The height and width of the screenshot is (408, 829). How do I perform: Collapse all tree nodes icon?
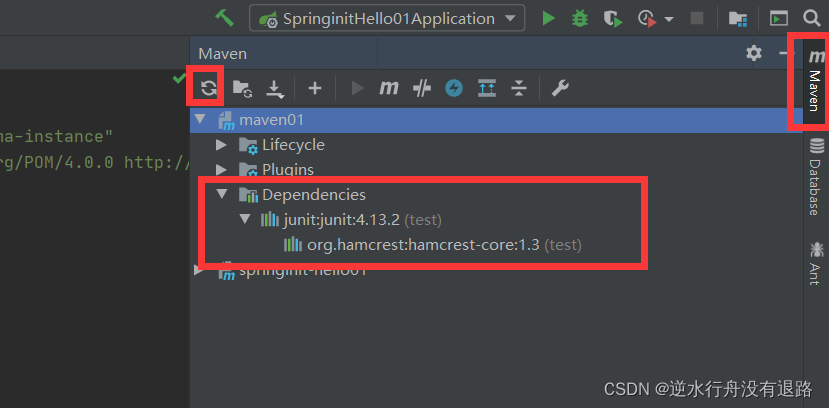[519, 88]
